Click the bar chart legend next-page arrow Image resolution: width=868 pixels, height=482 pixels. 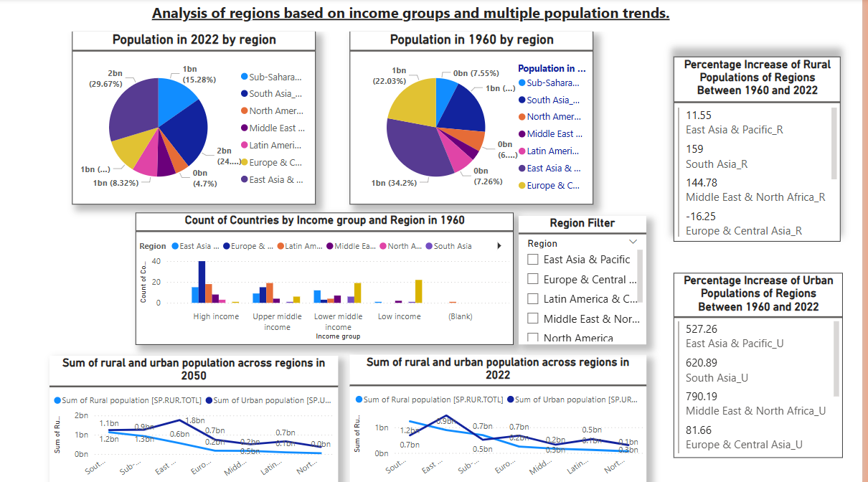tap(499, 246)
